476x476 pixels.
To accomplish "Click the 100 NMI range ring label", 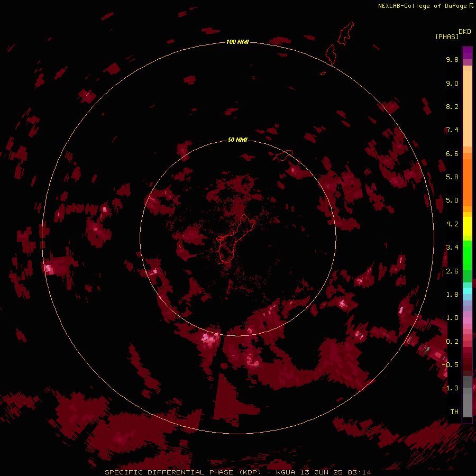I will [x=237, y=42].
